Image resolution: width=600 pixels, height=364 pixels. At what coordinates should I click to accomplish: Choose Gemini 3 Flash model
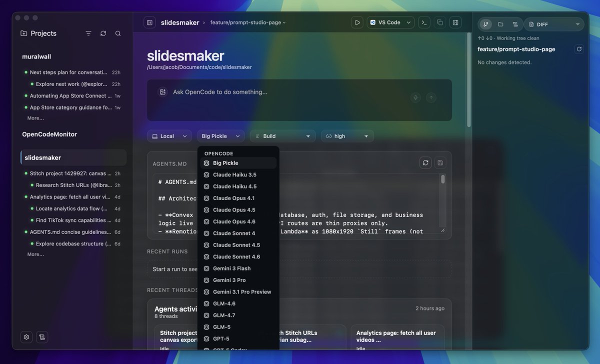pos(238,268)
